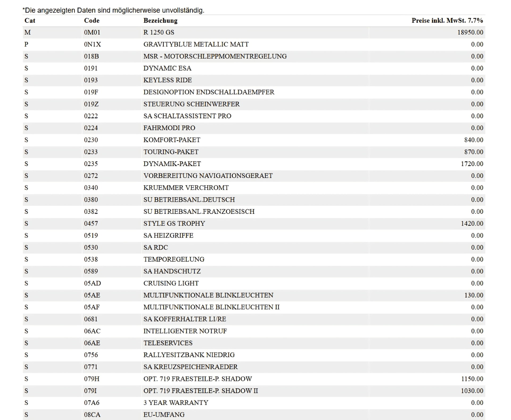Select the price 1420.00
This screenshot has width=511, height=420.
click(472, 224)
